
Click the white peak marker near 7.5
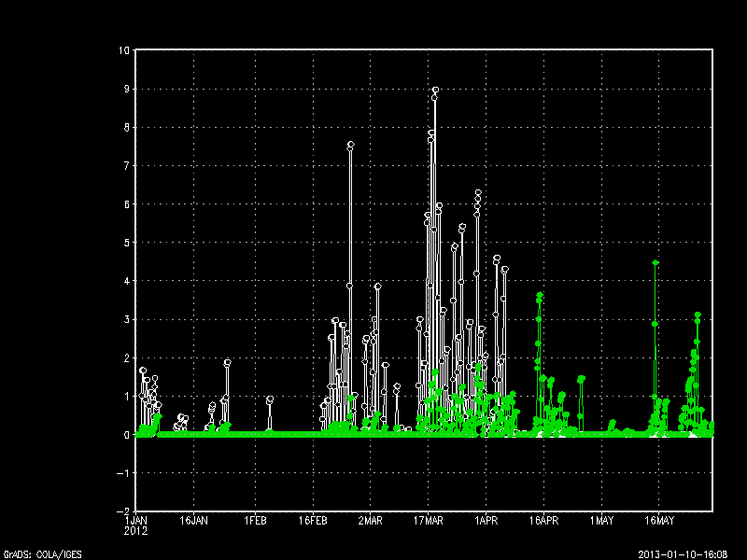(x=351, y=145)
